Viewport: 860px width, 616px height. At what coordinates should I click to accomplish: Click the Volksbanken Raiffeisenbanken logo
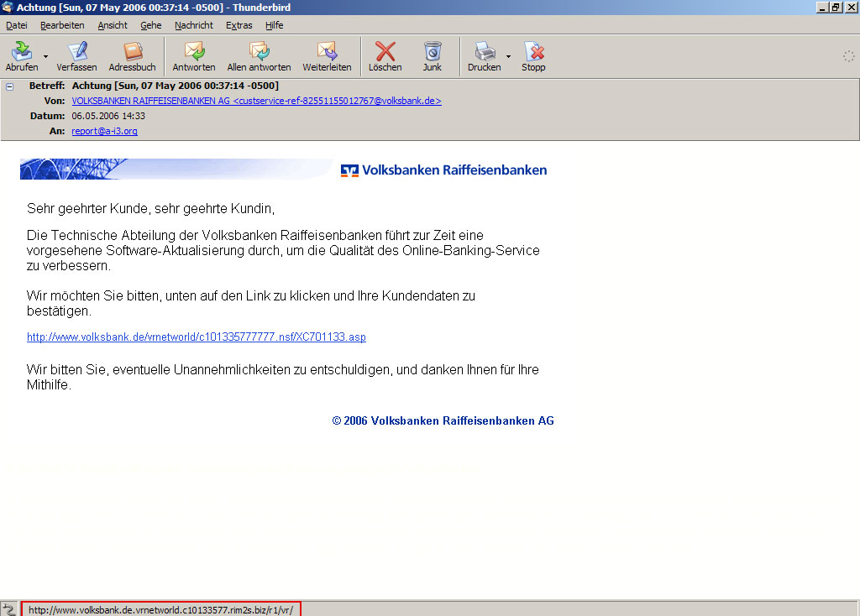[443, 170]
